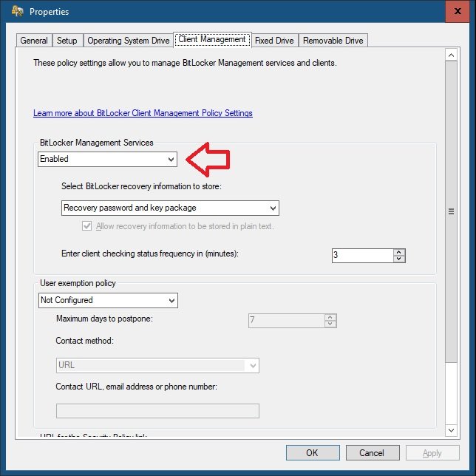Expand the recovery information to store dropdown
The height and width of the screenshot is (476, 476).
170,208
